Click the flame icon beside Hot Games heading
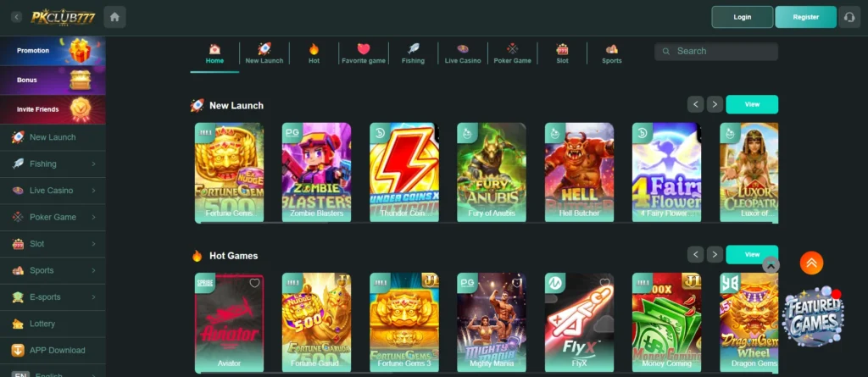 pyautogui.click(x=197, y=256)
